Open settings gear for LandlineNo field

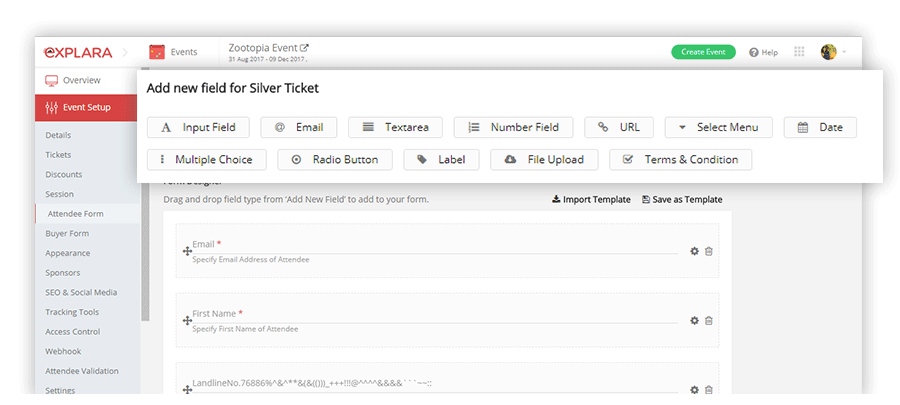695,390
